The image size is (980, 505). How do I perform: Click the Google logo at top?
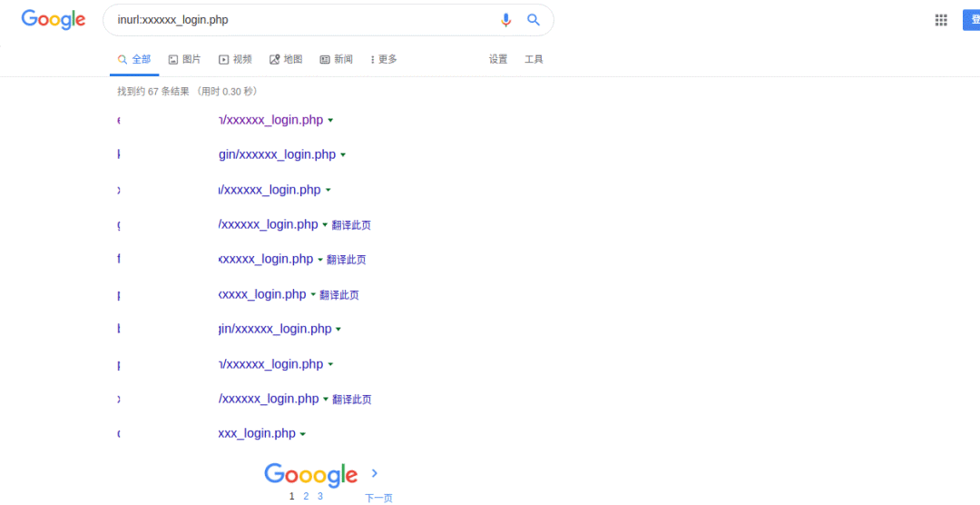click(54, 19)
